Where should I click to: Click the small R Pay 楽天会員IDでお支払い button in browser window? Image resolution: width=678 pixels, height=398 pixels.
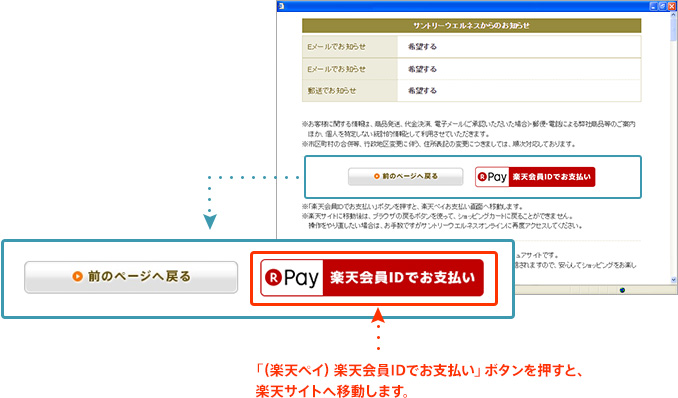(535, 177)
